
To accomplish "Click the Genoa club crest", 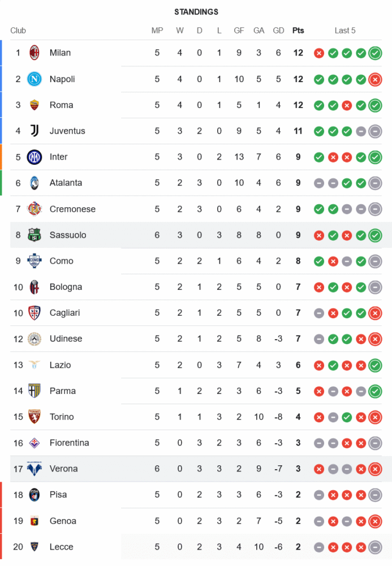I will [35, 521].
